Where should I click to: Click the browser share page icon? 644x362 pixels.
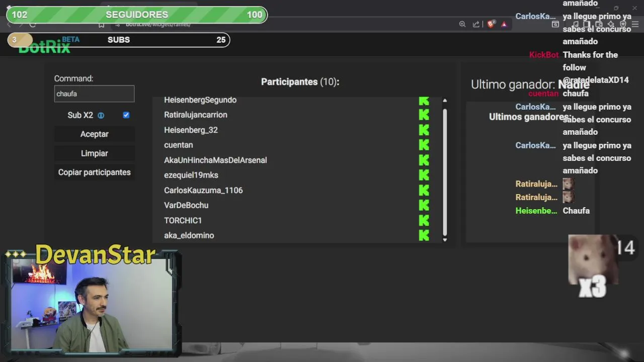(476, 24)
